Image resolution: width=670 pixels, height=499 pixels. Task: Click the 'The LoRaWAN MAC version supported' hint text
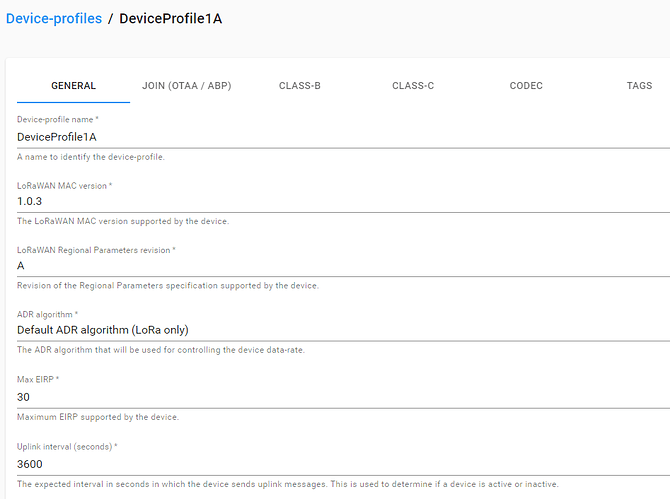[x=123, y=221]
